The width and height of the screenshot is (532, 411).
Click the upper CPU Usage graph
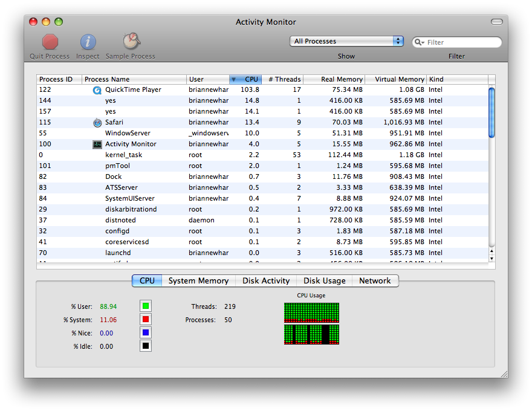point(311,312)
